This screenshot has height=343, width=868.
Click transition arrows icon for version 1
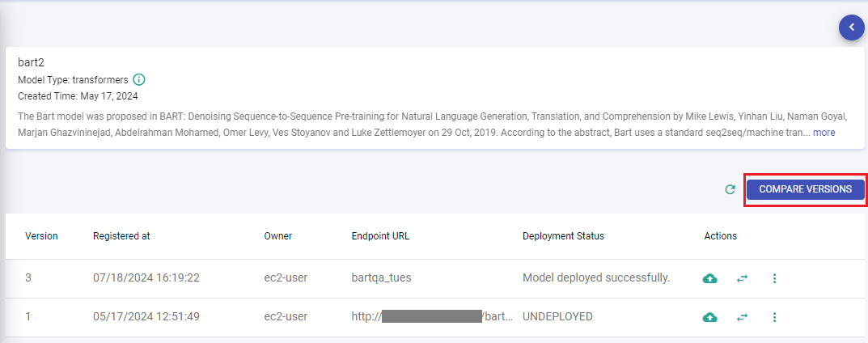742,317
